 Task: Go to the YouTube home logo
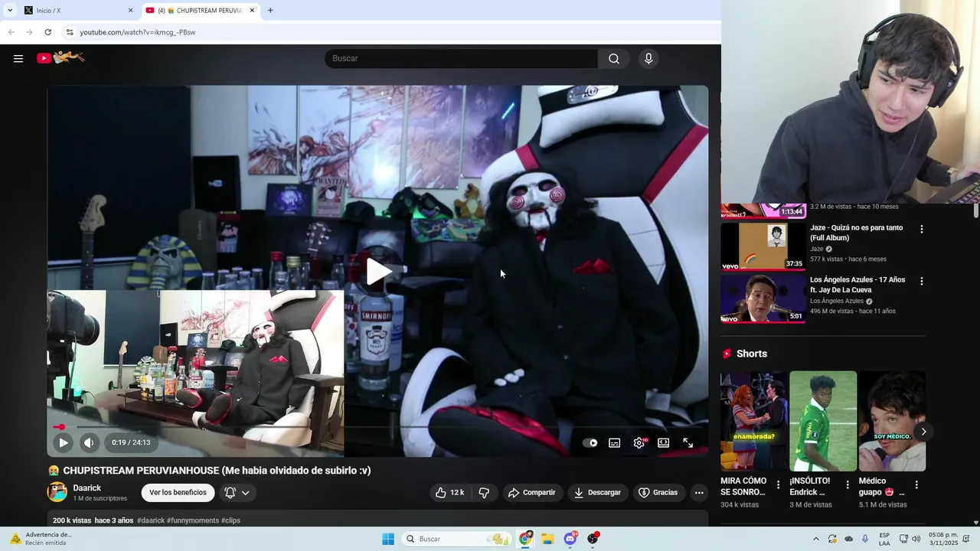[60, 57]
